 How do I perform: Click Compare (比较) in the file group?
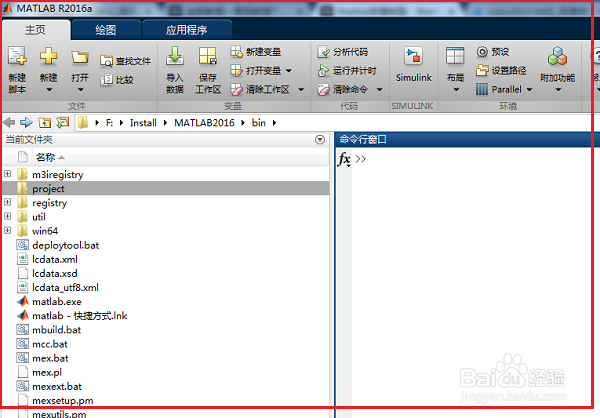117,80
